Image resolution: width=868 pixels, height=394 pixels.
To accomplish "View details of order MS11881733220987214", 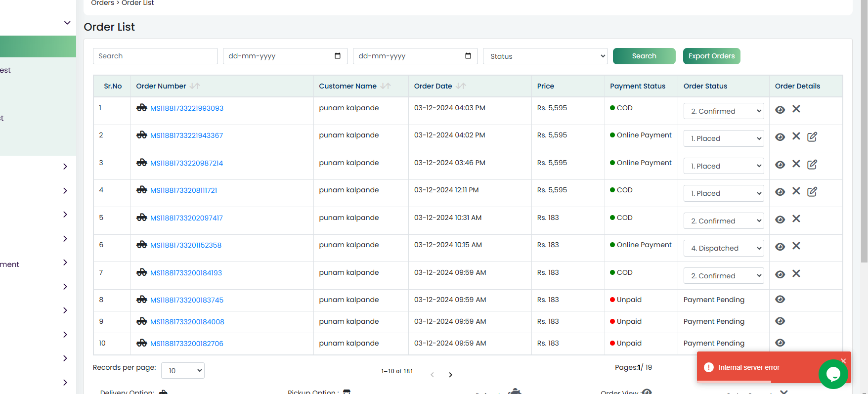I will (x=780, y=165).
